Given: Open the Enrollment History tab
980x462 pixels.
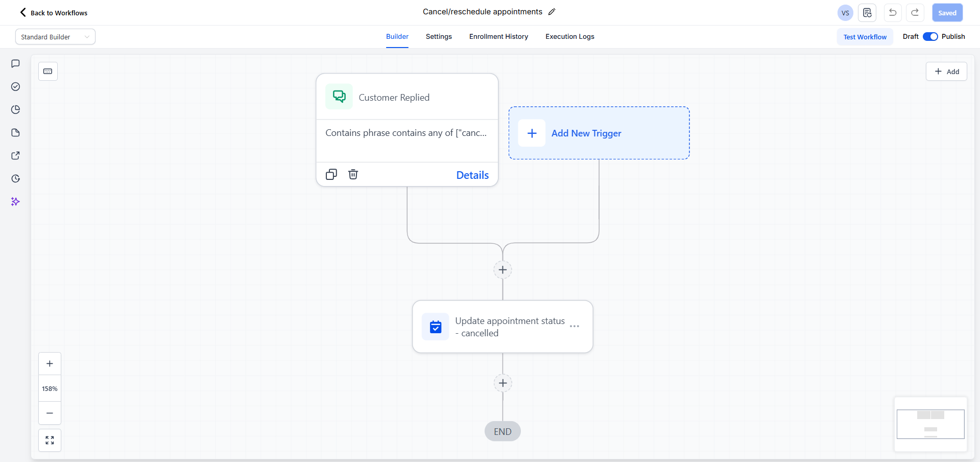Looking at the screenshot, I should click(x=498, y=37).
